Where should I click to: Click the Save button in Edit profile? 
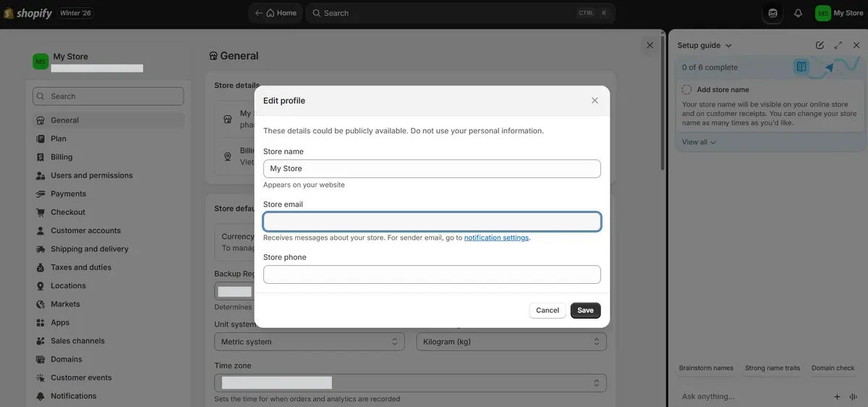click(x=585, y=310)
